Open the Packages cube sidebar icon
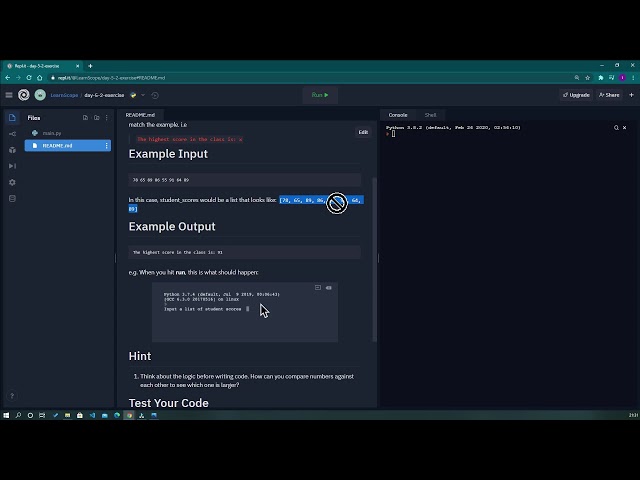 click(12, 150)
